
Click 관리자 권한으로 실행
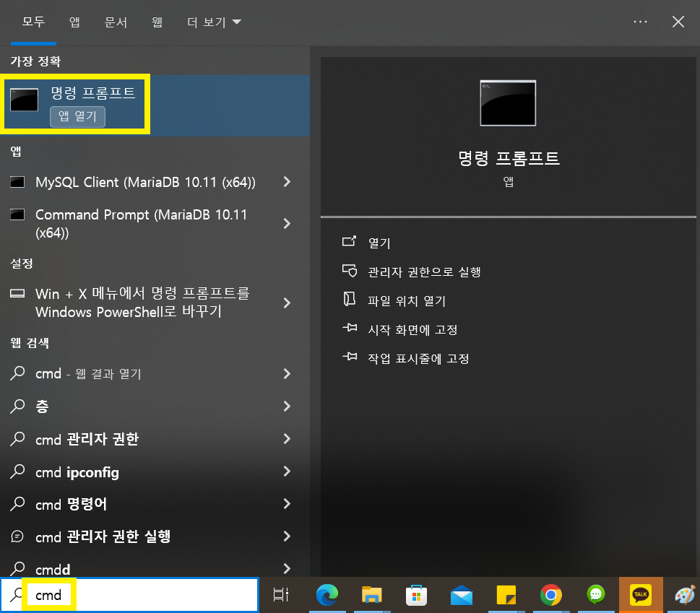tap(424, 271)
